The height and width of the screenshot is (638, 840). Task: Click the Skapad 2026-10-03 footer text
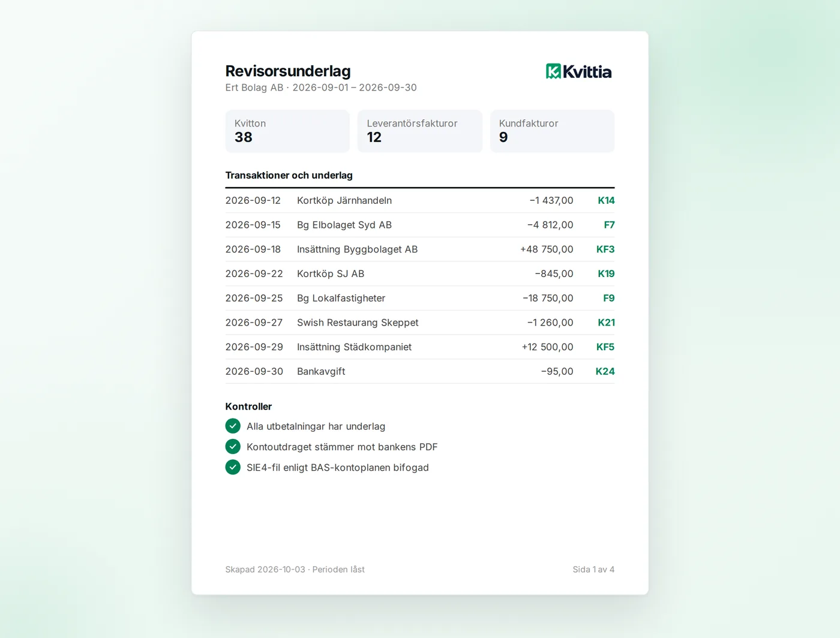295,569
